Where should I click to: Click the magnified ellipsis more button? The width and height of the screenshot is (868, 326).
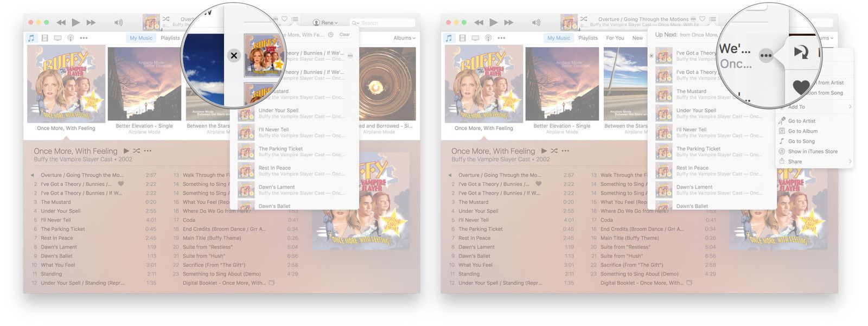pyautogui.click(x=765, y=55)
